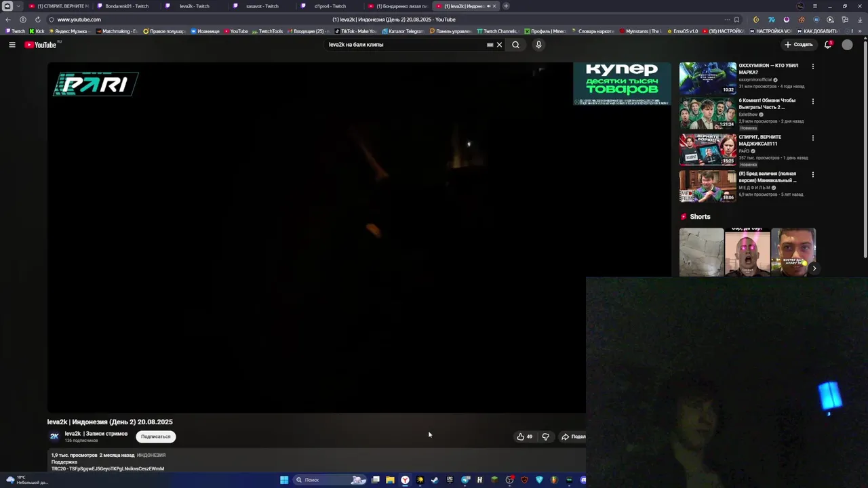Open the on-screen keyboard icon in search box
This screenshot has width=868, height=488.
(x=490, y=45)
